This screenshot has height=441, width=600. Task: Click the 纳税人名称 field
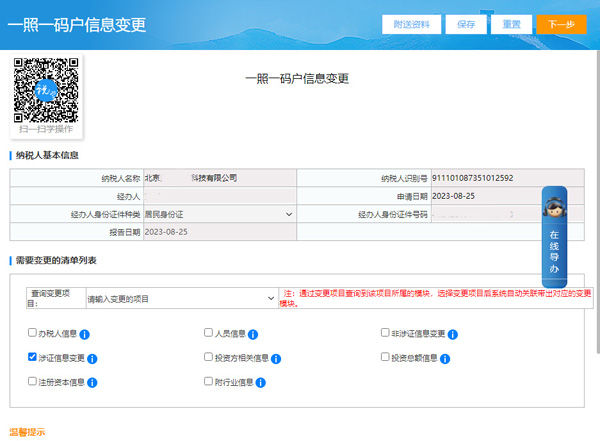coord(219,178)
